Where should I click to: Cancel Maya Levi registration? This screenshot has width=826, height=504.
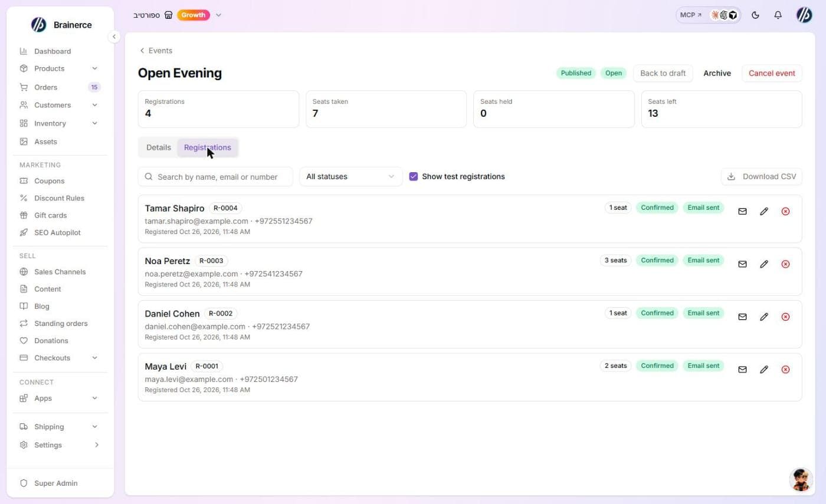coord(785,370)
